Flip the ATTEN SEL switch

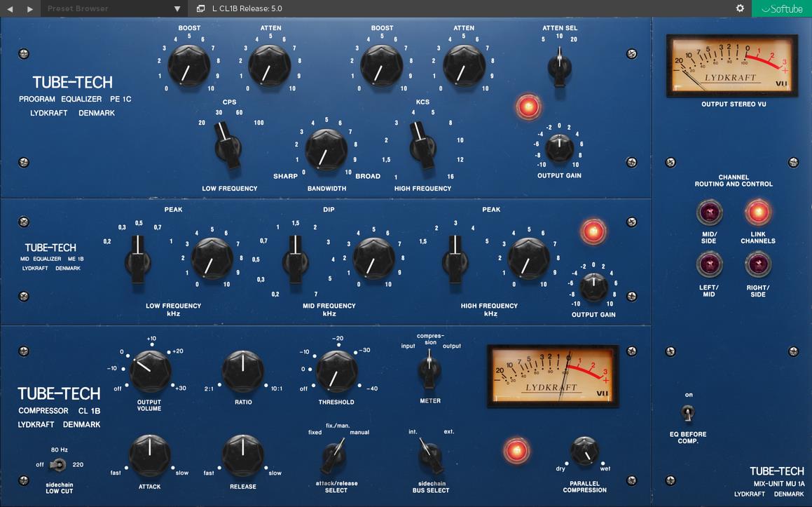[x=559, y=67]
